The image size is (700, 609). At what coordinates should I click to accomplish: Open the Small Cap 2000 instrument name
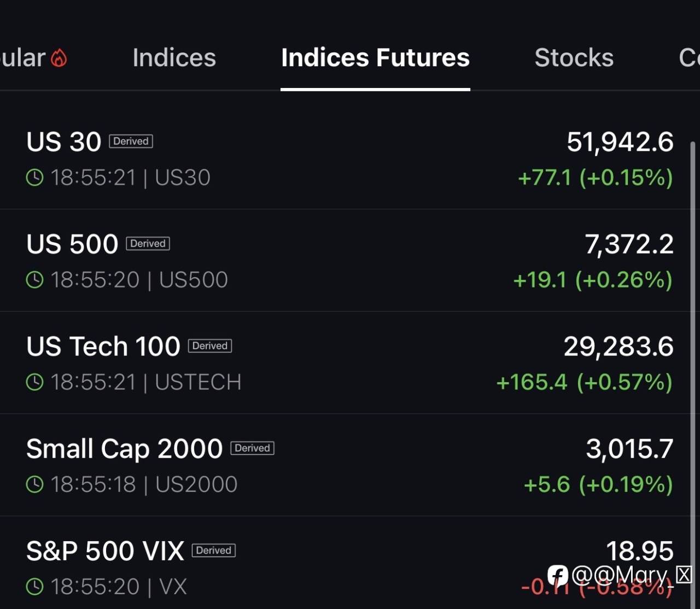125,449
